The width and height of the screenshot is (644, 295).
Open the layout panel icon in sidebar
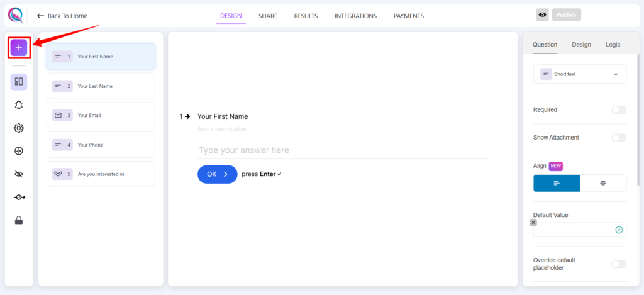[x=19, y=82]
